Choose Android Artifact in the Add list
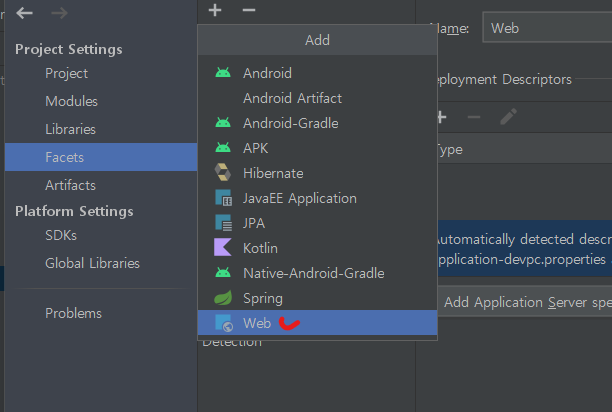612x412 pixels. (x=317, y=98)
